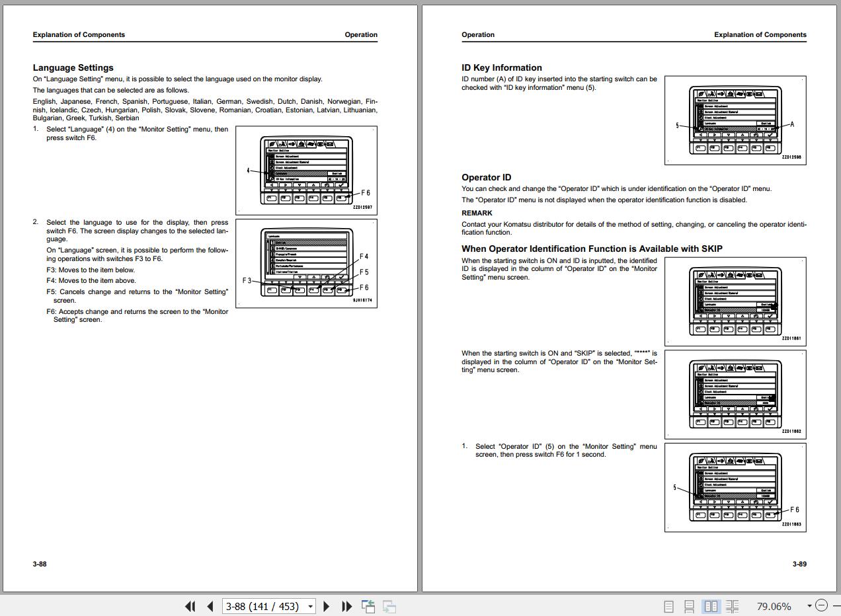The height and width of the screenshot is (616, 841).
Task: Click the 'ID Key Information' heading
Action: pyautogui.click(x=502, y=67)
